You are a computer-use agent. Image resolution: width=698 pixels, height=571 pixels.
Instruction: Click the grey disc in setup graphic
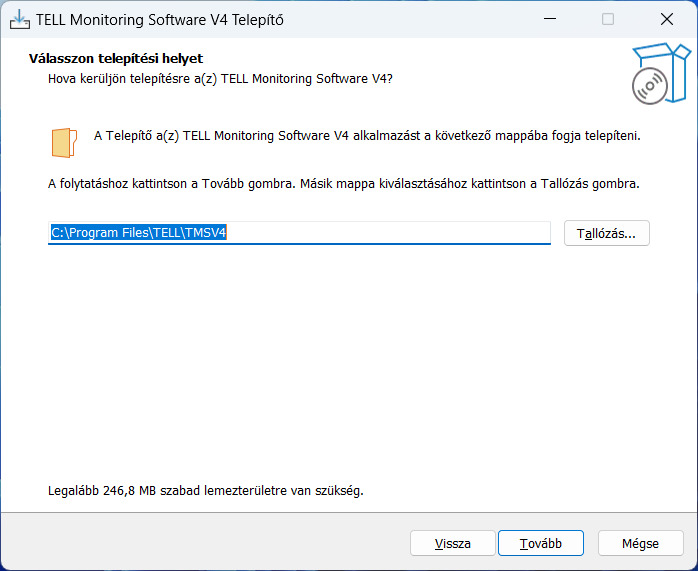click(649, 86)
